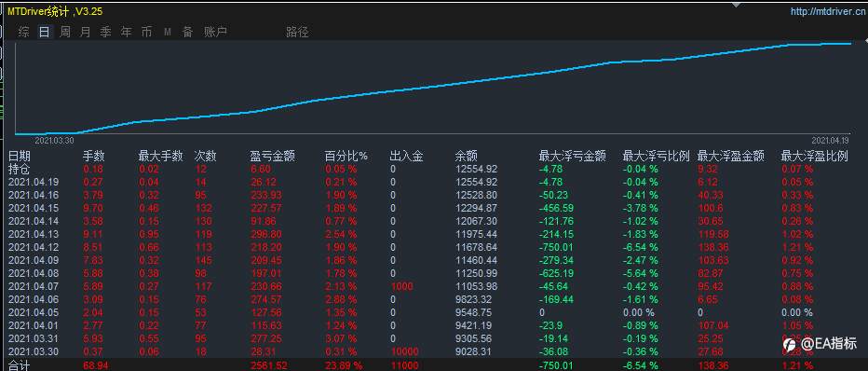Viewport: 868px width, 371px height.
Task: Click the 11000 total deposit value
Action: tap(404, 365)
